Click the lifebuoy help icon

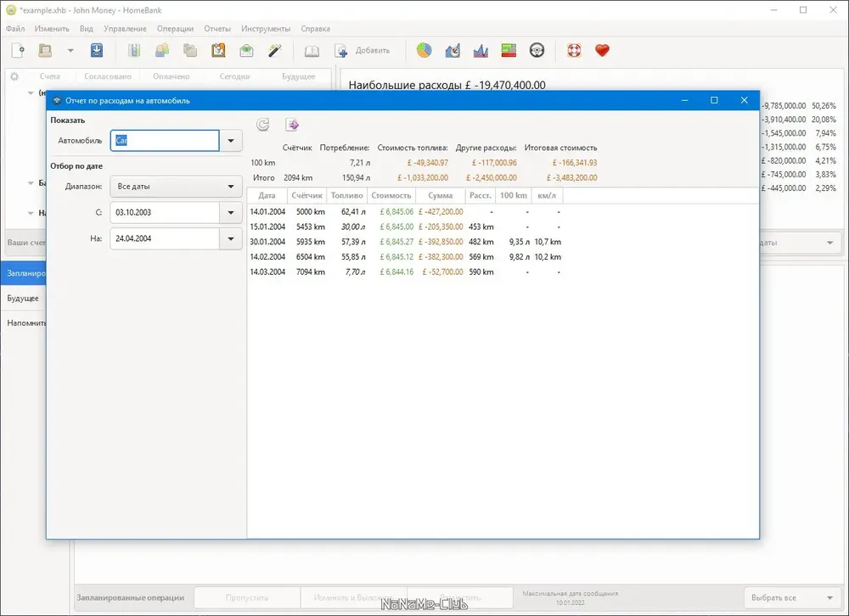click(x=574, y=51)
